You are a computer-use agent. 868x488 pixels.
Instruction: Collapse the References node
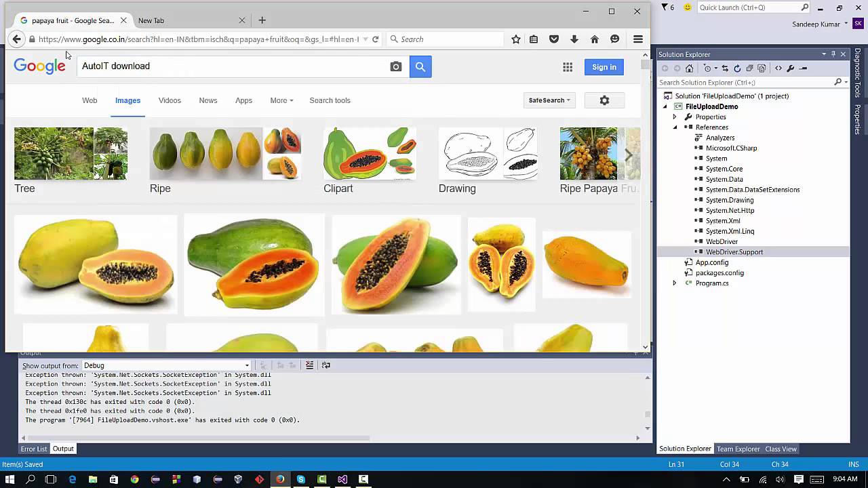[675, 127]
